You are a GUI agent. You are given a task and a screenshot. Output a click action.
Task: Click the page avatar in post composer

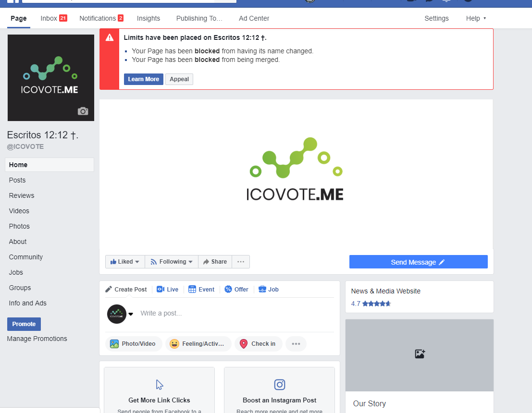[117, 314]
